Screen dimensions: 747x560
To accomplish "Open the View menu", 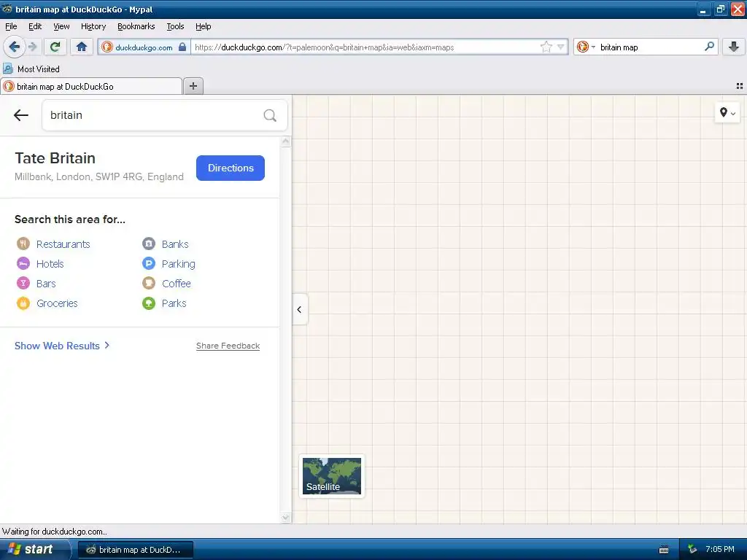I will (x=61, y=26).
